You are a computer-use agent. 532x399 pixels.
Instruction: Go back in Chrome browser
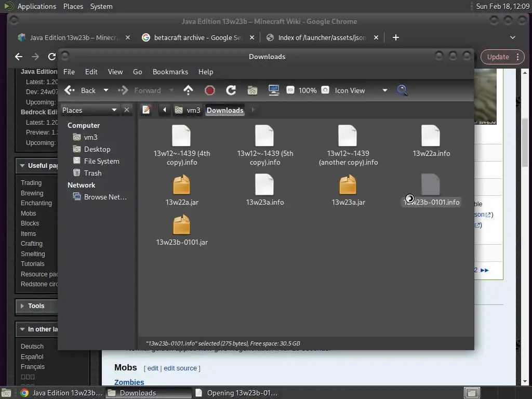[x=19, y=57]
